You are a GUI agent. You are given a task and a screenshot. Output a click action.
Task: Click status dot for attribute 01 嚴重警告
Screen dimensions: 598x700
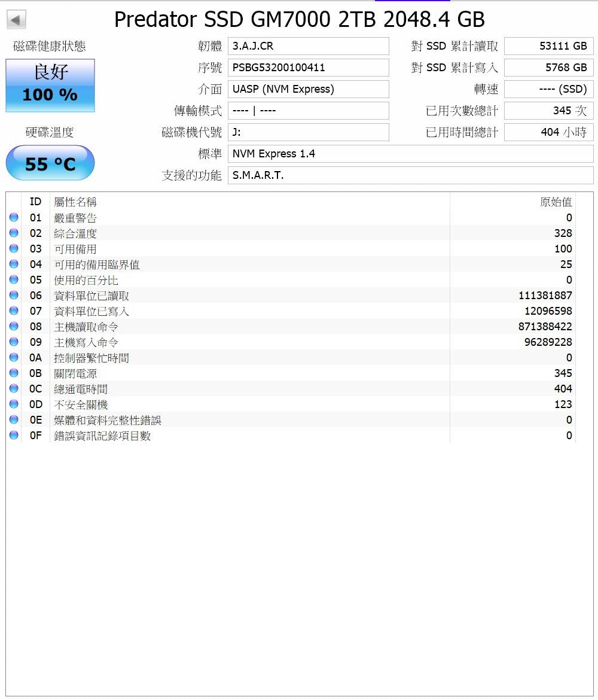(x=14, y=217)
